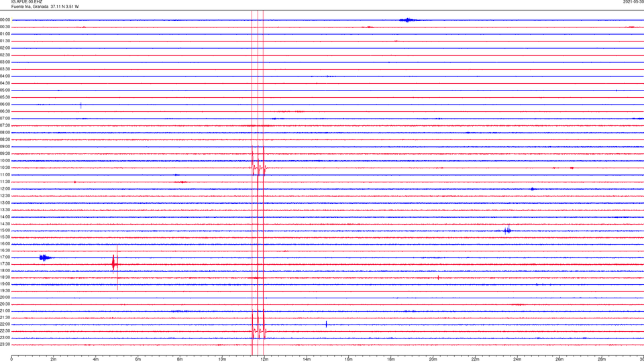Click the large red event on the 17:30 trace
This screenshot has height=362, width=644.
[x=115, y=265]
